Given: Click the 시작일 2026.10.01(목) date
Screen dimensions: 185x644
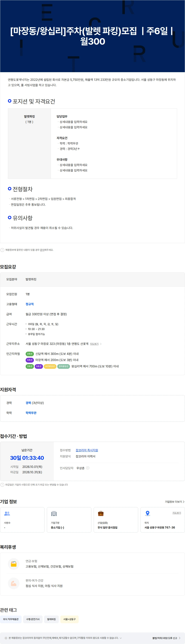Looking at the screenshot, I should pos(26,467).
